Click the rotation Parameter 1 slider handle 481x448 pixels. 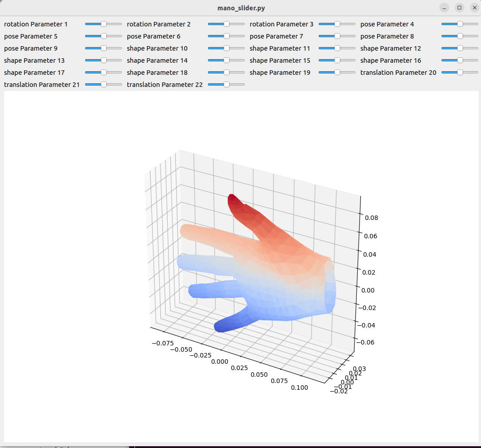point(104,24)
